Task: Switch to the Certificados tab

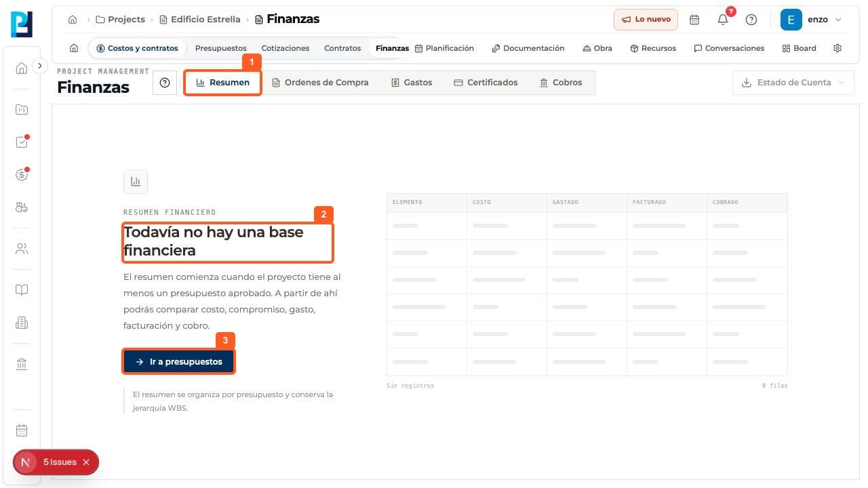Action: pos(486,83)
